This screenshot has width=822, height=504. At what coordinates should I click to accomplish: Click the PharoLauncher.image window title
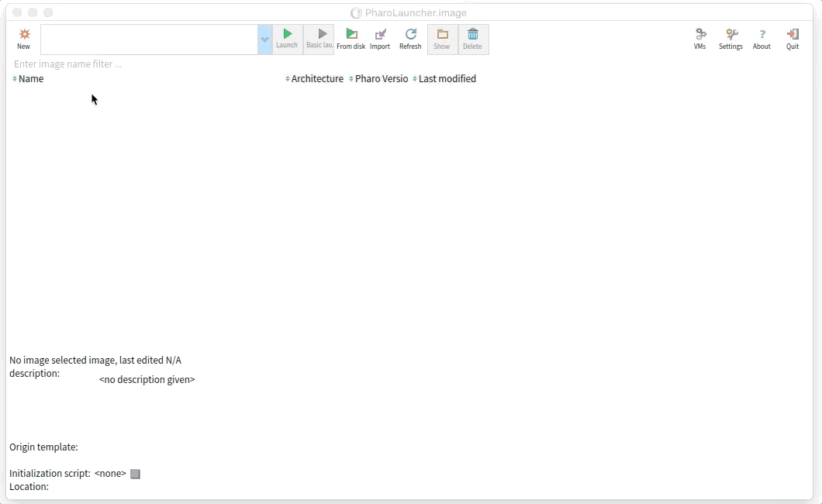(x=416, y=12)
